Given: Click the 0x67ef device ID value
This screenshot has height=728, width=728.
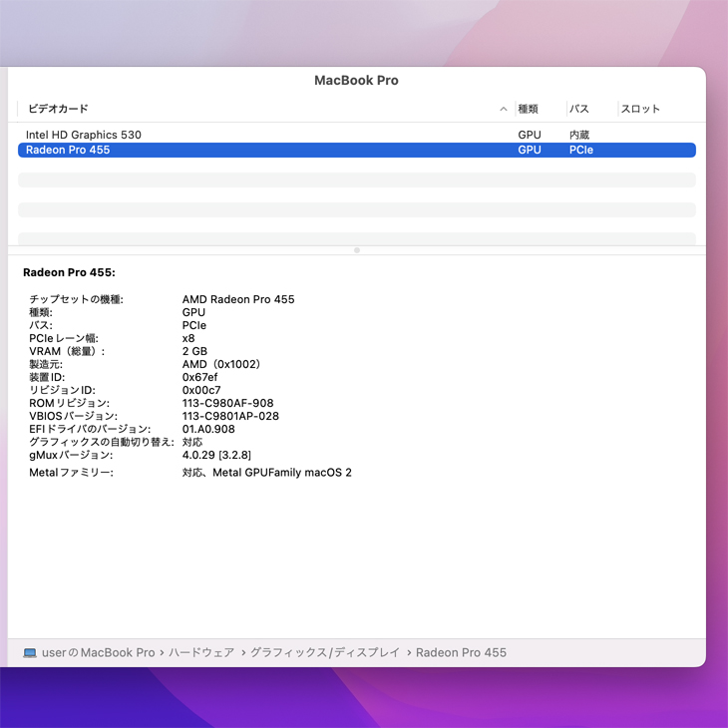Looking at the screenshot, I should pyautogui.click(x=199, y=378).
